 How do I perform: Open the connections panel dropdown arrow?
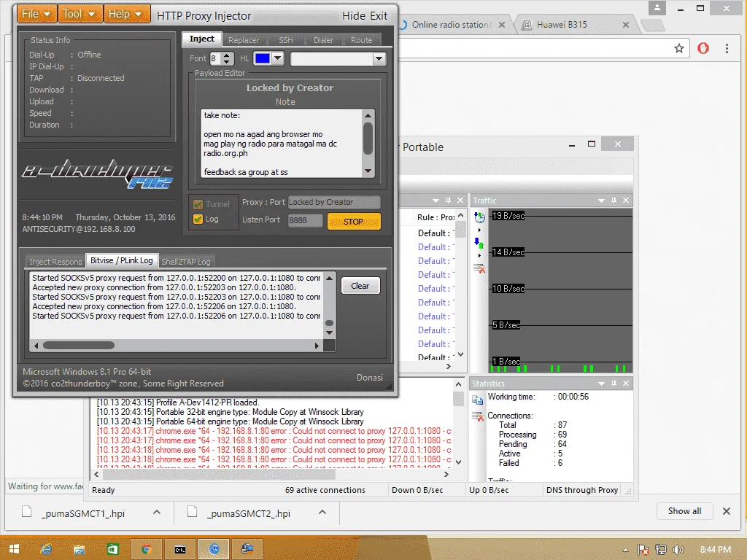436,201
